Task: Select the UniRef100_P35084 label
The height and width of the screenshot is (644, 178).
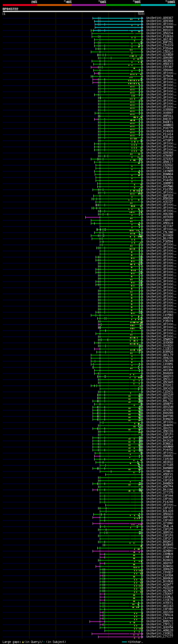Action: [x=160, y=48]
